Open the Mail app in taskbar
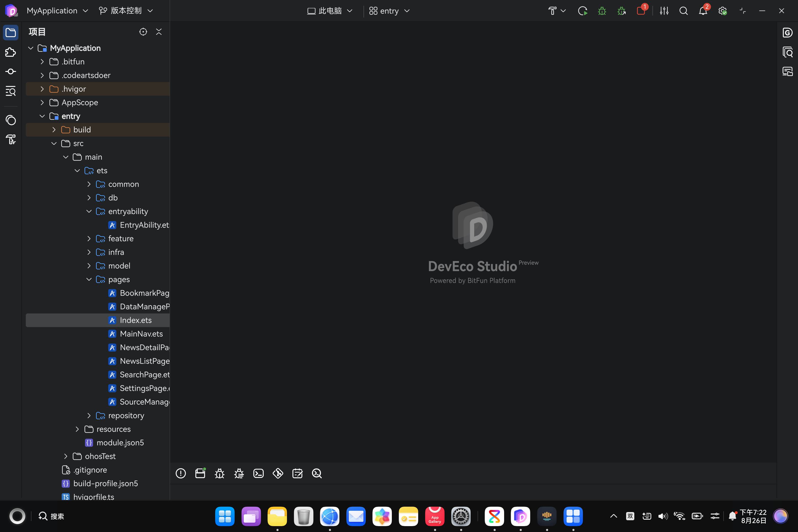 [x=356, y=516]
